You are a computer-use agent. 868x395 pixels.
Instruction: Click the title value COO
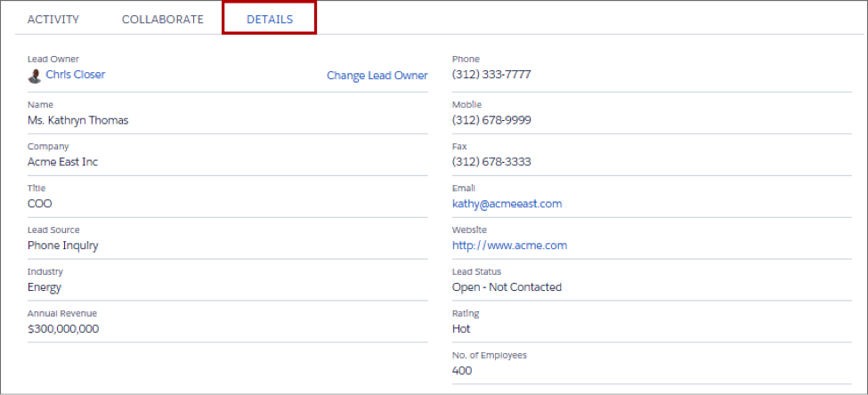(x=40, y=204)
